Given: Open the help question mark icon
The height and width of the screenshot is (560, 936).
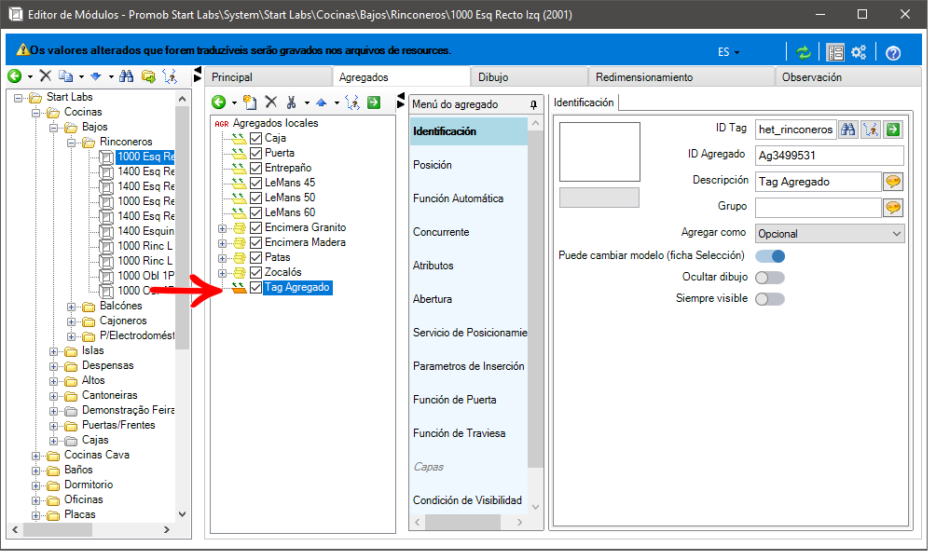Looking at the screenshot, I should tap(893, 53).
